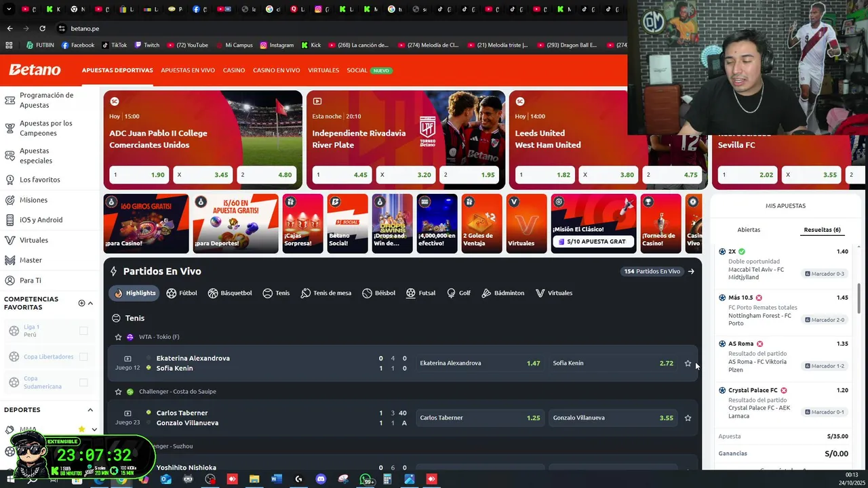Select the Tenis live filter
The width and height of the screenshot is (868, 488).
[276, 293]
